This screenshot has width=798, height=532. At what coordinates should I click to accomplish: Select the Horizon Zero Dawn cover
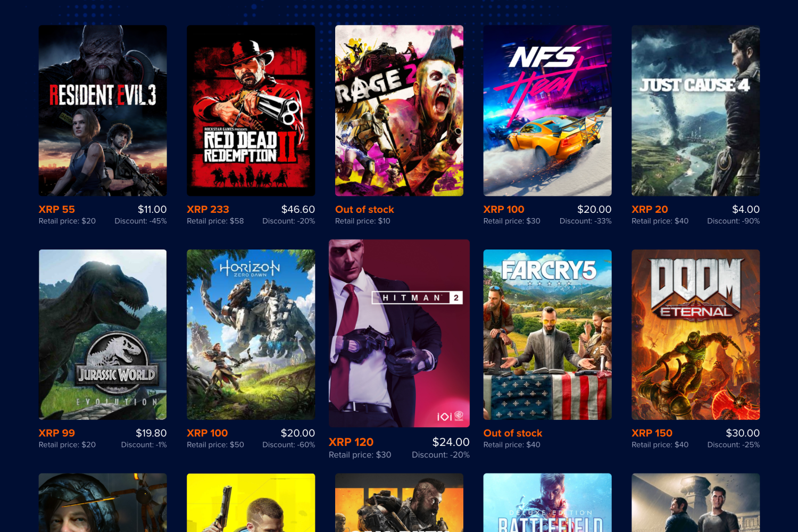251,335
